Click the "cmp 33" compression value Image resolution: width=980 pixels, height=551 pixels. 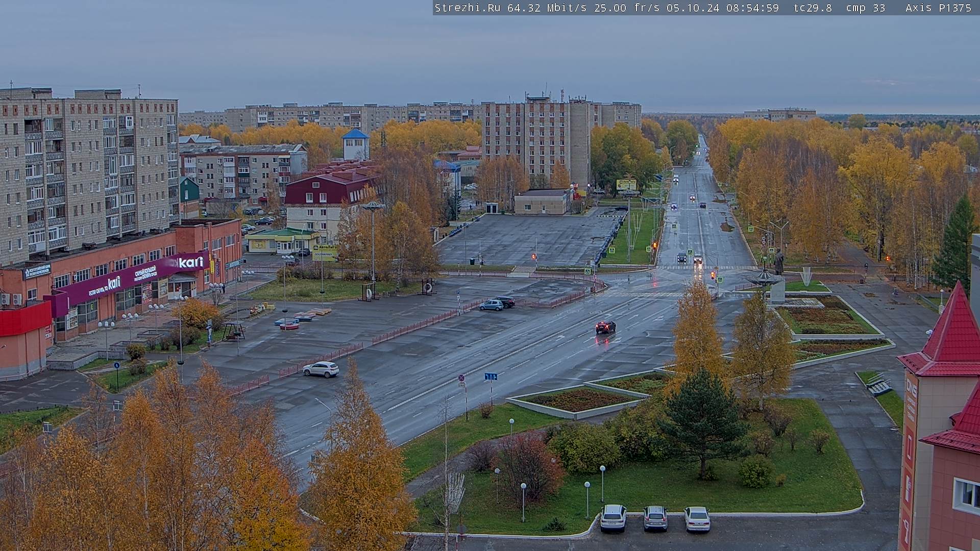click(x=866, y=8)
